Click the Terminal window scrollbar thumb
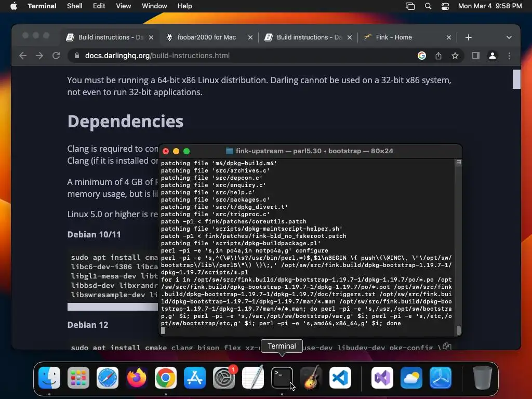 click(459, 330)
